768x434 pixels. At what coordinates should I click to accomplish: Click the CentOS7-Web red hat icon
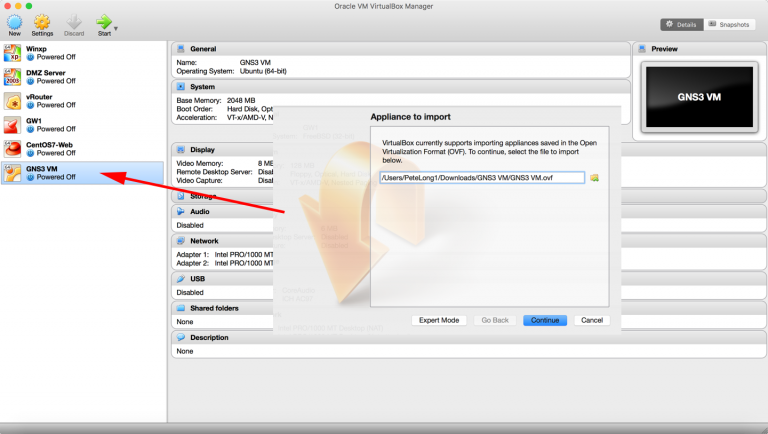pos(12,149)
